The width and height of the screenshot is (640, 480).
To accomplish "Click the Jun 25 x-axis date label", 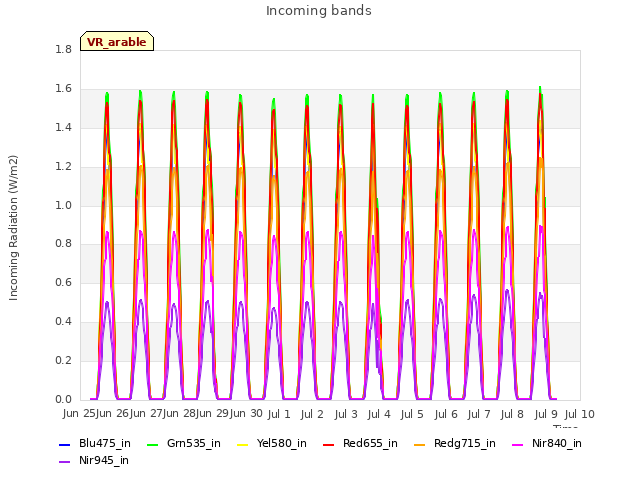I will (79, 414).
